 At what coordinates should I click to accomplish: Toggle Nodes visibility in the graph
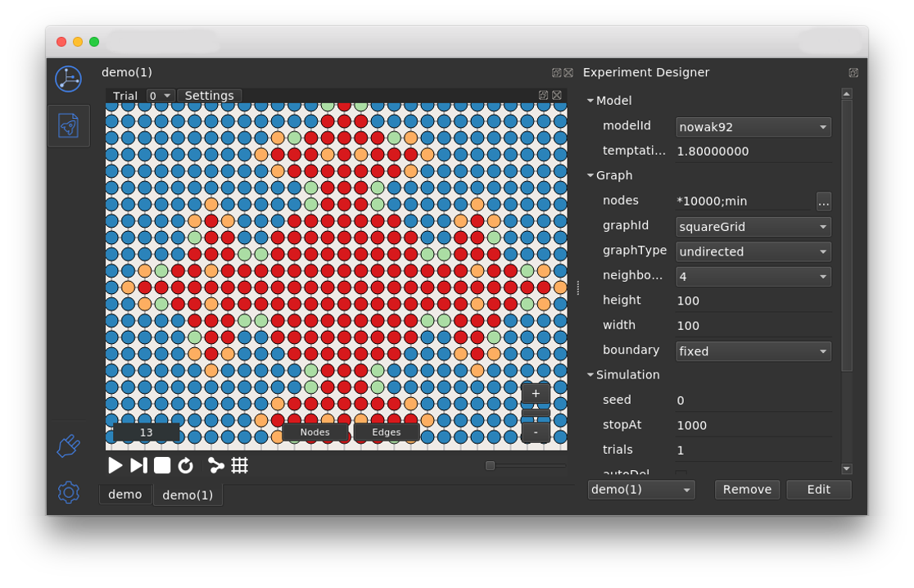coord(314,432)
